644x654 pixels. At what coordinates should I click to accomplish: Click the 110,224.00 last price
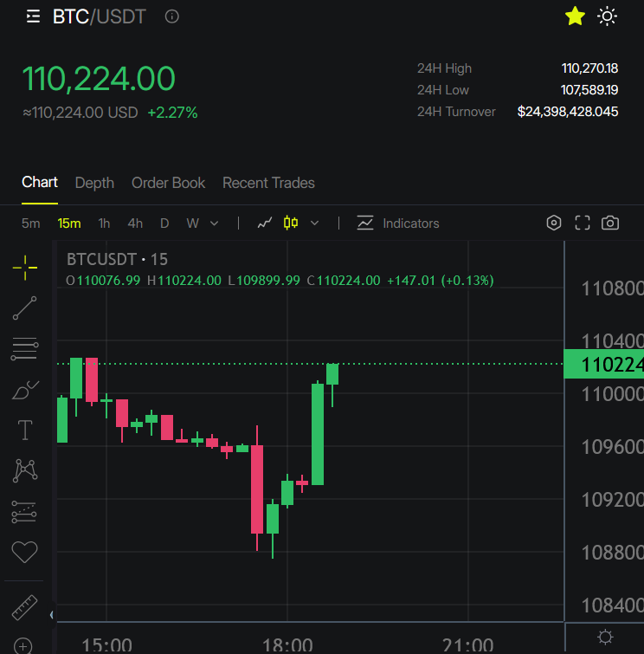(x=99, y=79)
